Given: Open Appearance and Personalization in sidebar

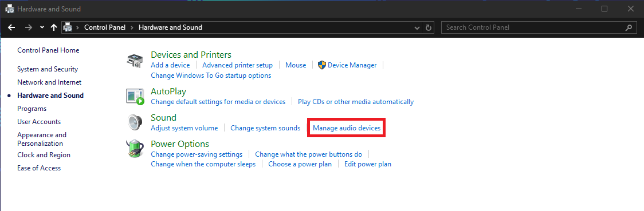Looking at the screenshot, I should pos(41,140).
